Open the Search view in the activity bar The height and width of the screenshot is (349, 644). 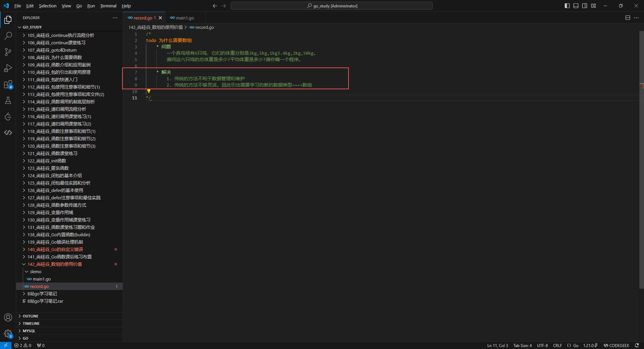(8, 36)
